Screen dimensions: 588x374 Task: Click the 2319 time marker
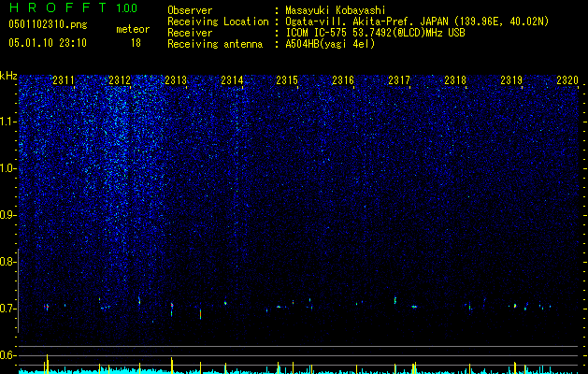pos(511,80)
